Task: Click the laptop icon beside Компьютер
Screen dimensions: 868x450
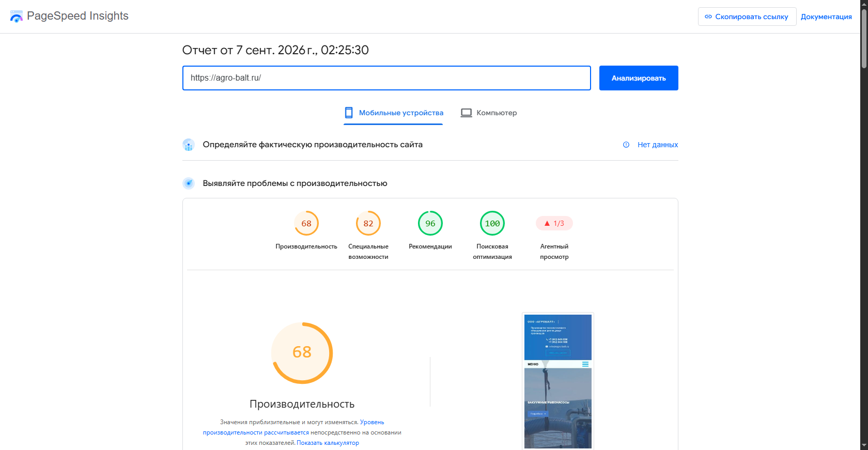Action: tap(467, 113)
